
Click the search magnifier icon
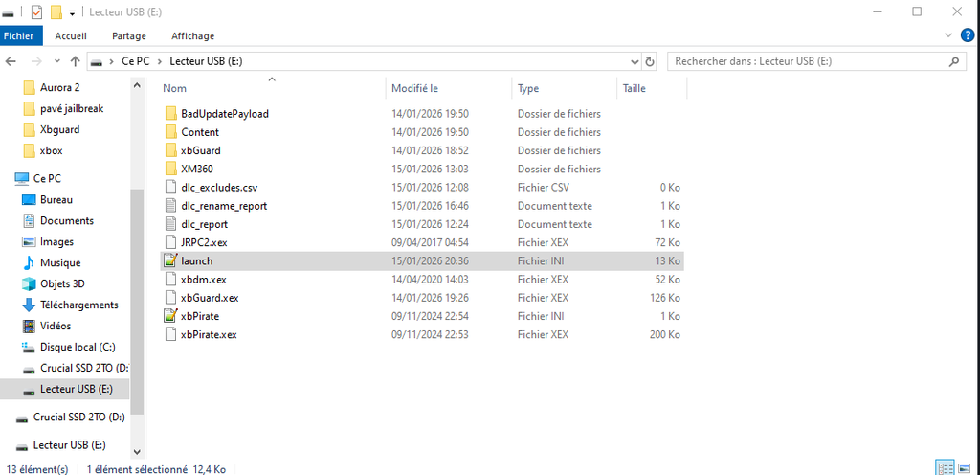954,61
